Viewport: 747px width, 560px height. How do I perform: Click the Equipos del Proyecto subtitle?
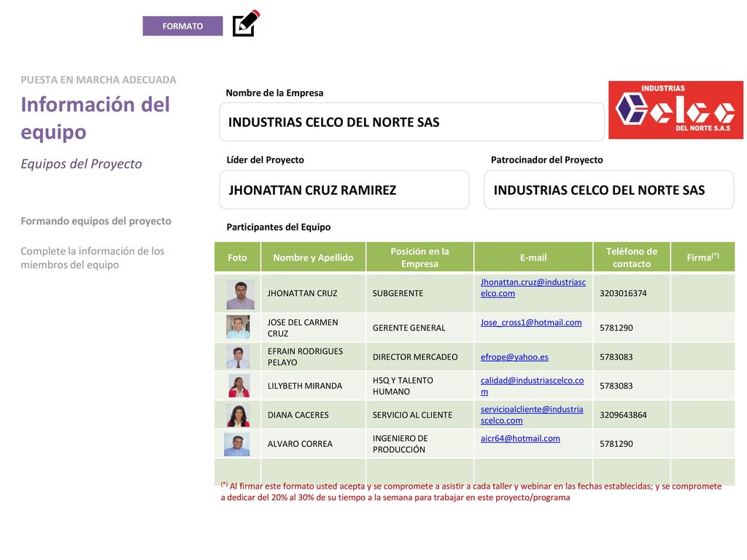tap(81, 164)
